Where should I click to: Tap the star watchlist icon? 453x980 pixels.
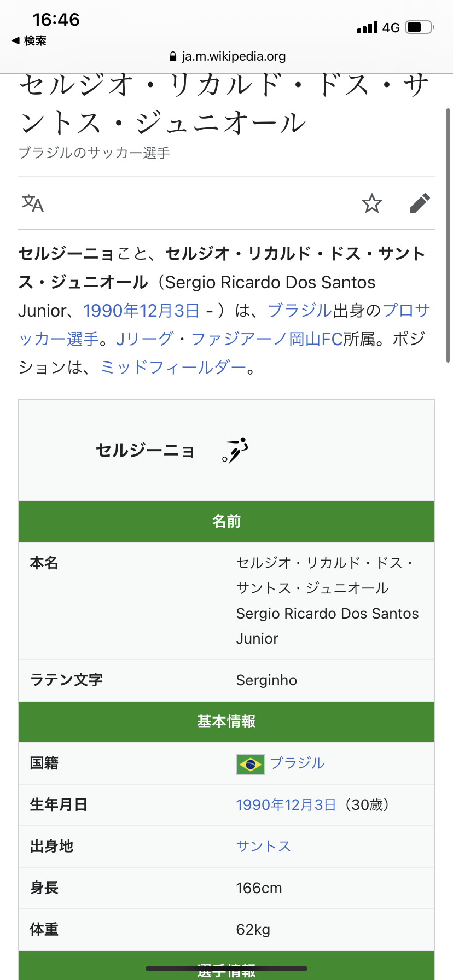(372, 203)
